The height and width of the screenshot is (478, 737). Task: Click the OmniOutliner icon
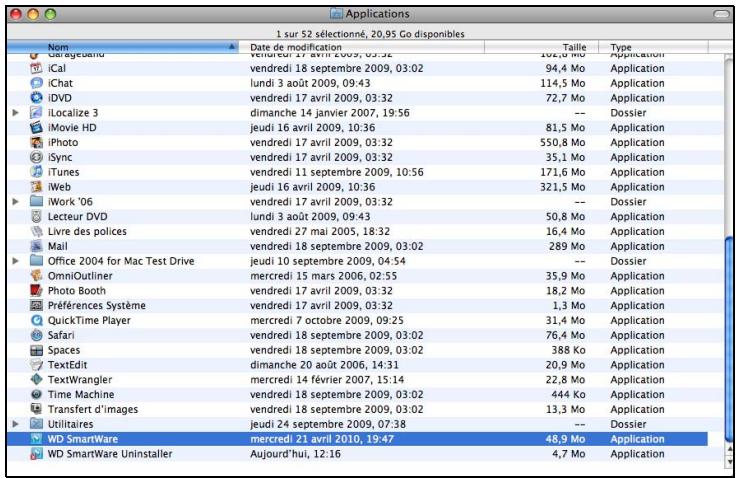(36, 276)
